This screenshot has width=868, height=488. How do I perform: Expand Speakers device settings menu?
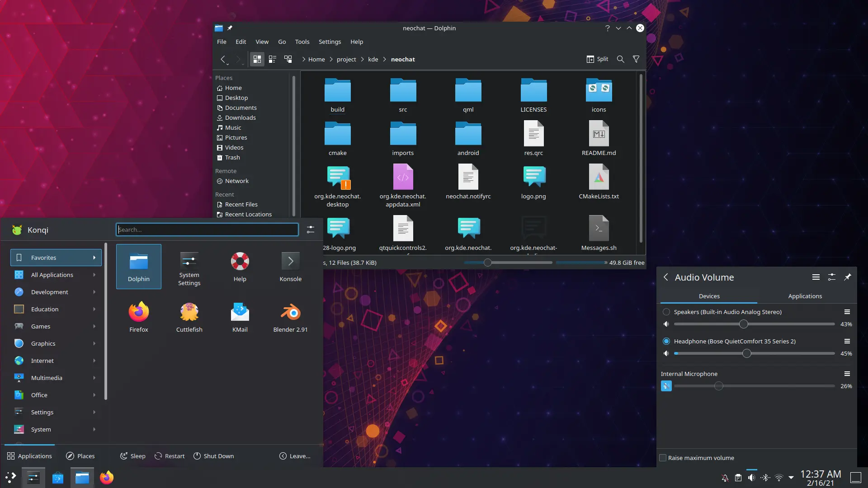click(x=848, y=312)
